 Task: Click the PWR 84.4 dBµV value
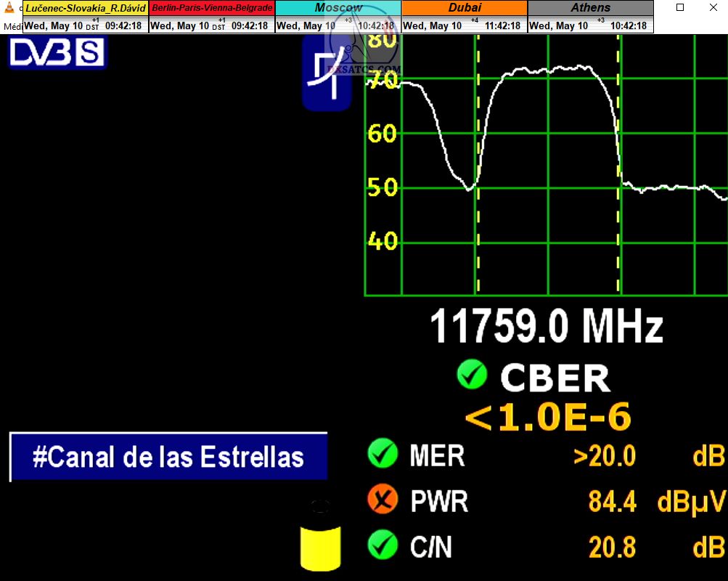pos(612,501)
